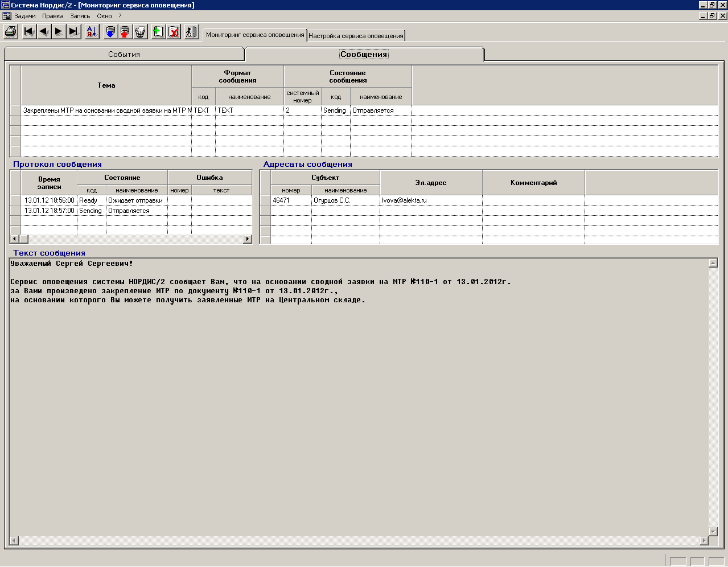Delete the record with the red X icon

[174, 31]
